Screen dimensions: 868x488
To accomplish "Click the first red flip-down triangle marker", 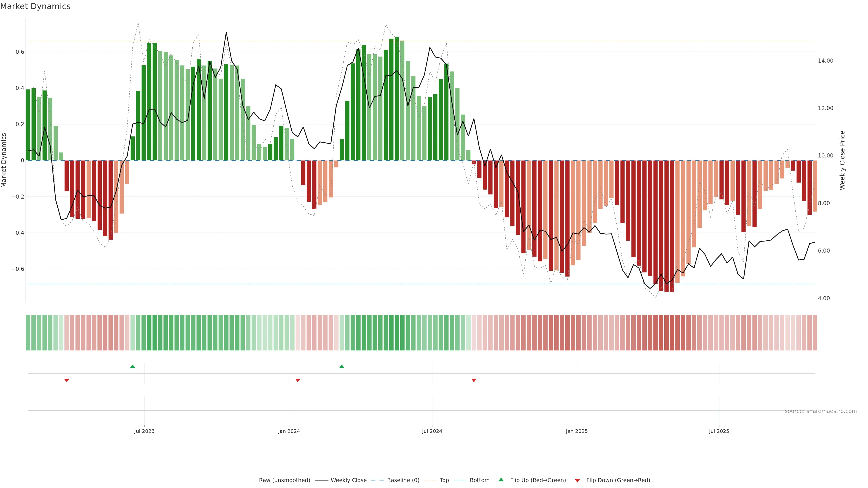I will 67,380.
